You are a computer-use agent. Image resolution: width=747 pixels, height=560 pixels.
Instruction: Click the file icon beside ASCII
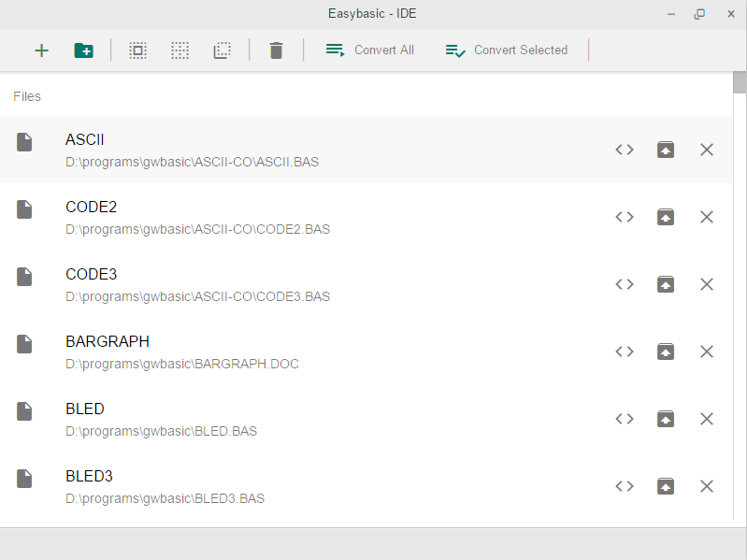click(24, 142)
